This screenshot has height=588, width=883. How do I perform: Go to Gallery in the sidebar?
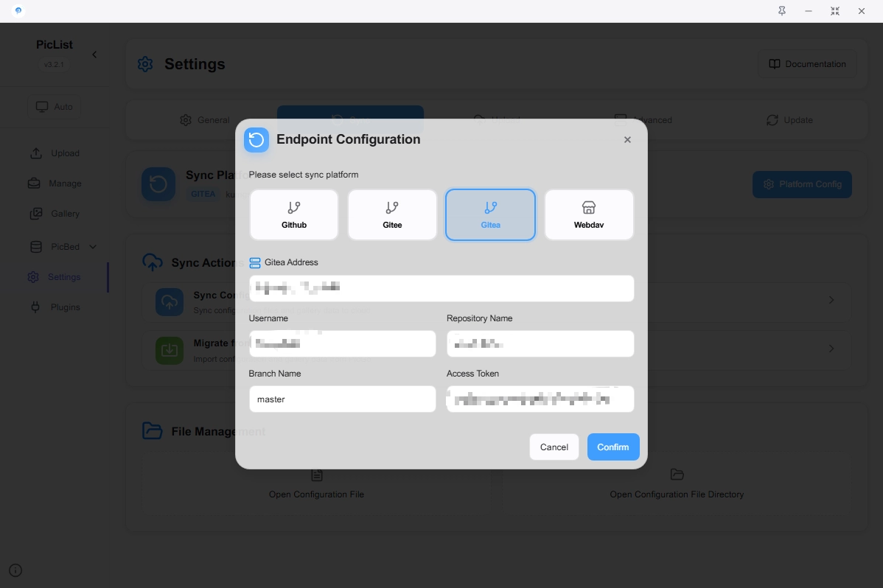point(65,214)
